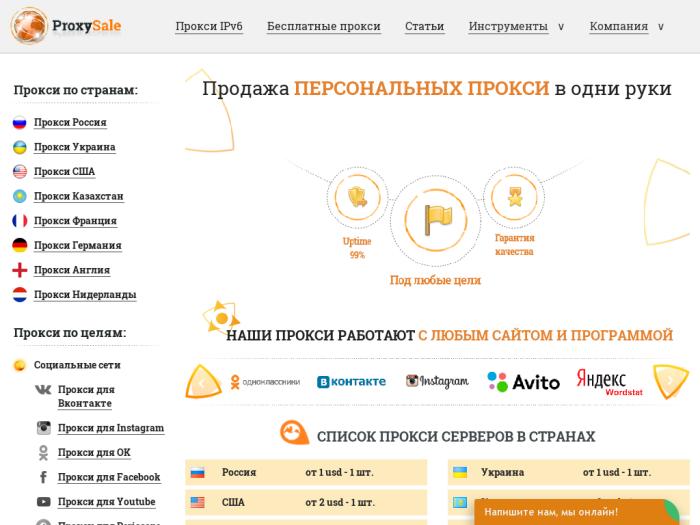Open the Прокси Нидерланды link

pyautogui.click(x=85, y=294)
